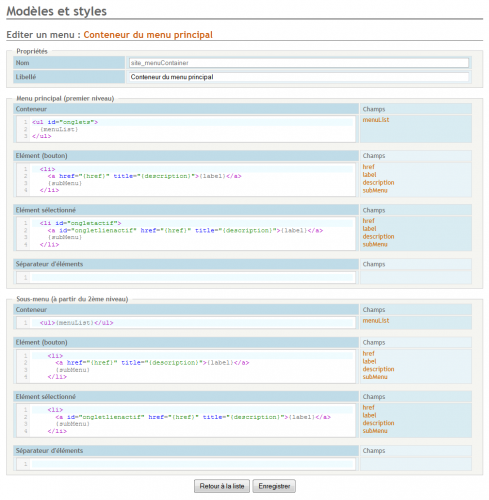489x500 pixels.
Task: Click the Sous-menu Séparateur d'éléments editor
Action: point(186,464)
